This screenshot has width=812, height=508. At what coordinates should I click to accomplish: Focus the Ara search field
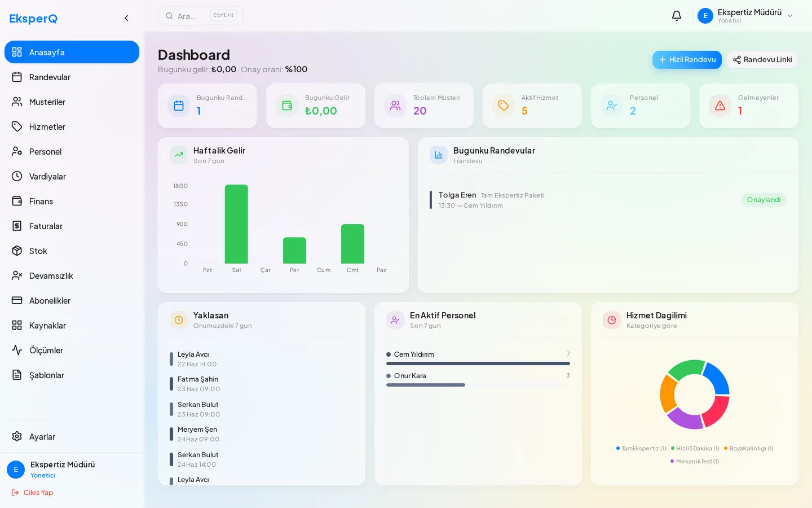(201, 16)
